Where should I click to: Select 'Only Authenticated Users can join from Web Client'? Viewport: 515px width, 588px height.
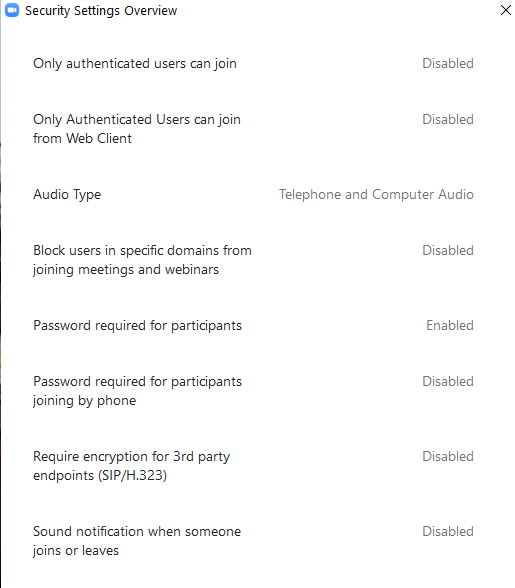coord(137,129)
